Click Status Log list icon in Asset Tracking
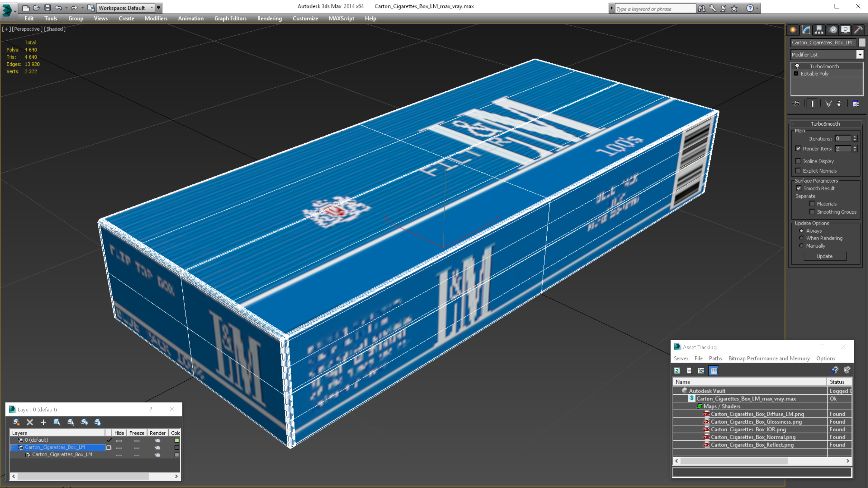 point(689,371)
